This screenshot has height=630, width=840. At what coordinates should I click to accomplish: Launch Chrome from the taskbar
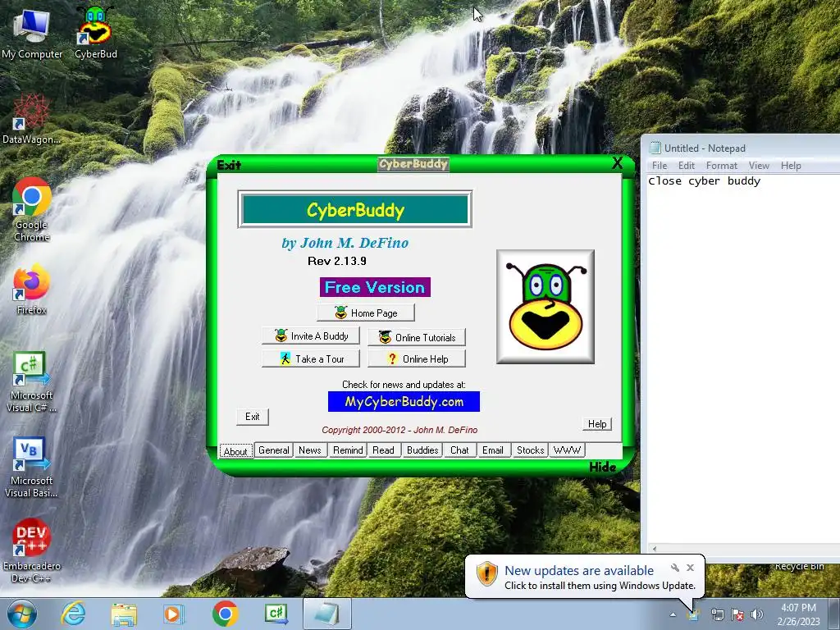(225, 614)
